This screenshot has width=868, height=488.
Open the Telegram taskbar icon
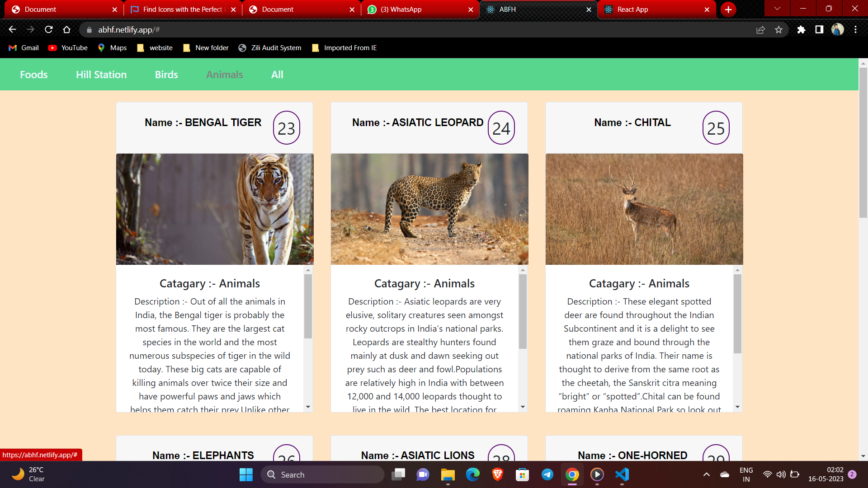[547, 474]
